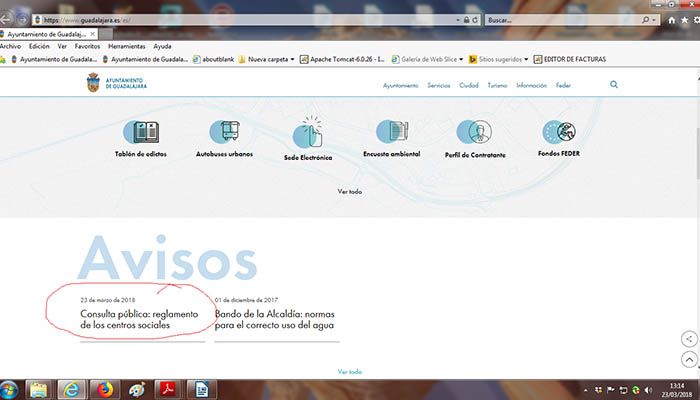Image resolution: width=700 pixels, height=400 pixels.
Task: Open the Fondos FEDER globe icon
Action: tap(559, 132)
